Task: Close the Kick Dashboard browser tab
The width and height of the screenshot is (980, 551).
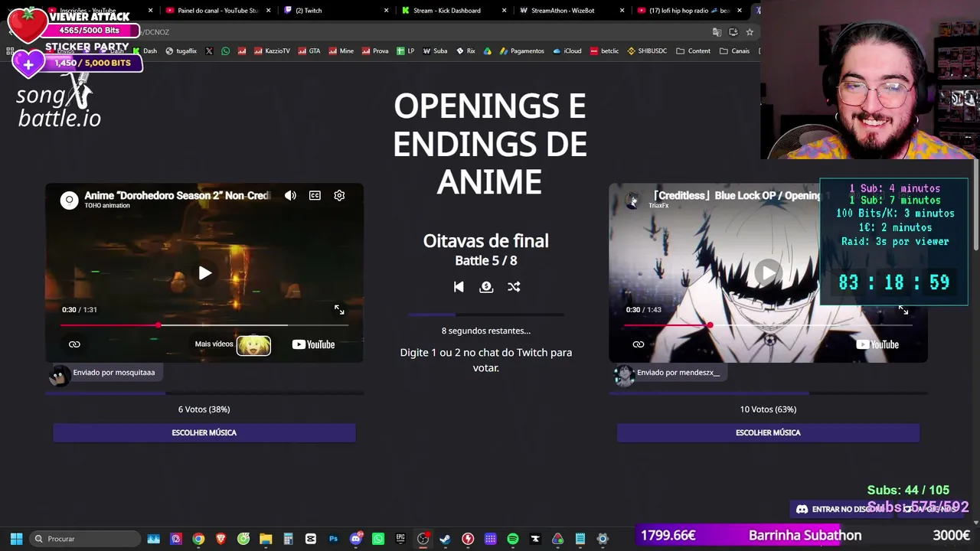Action: tap(504, 11)
